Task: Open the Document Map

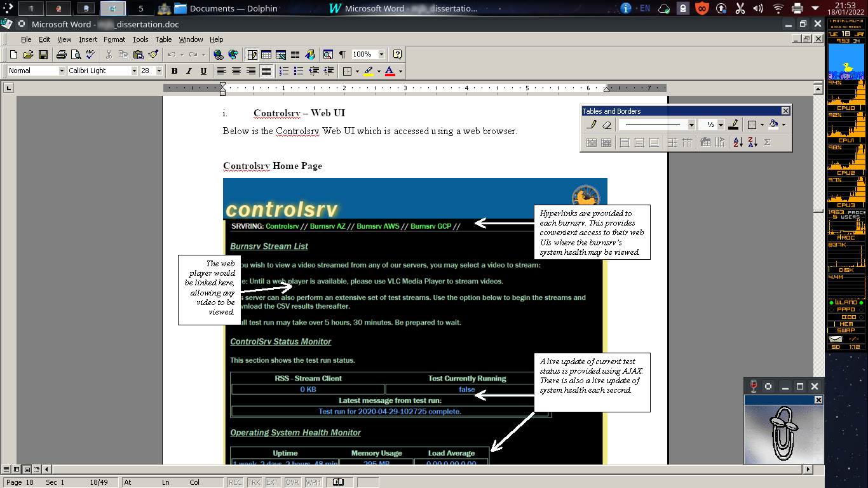Action: click(327, 55)
